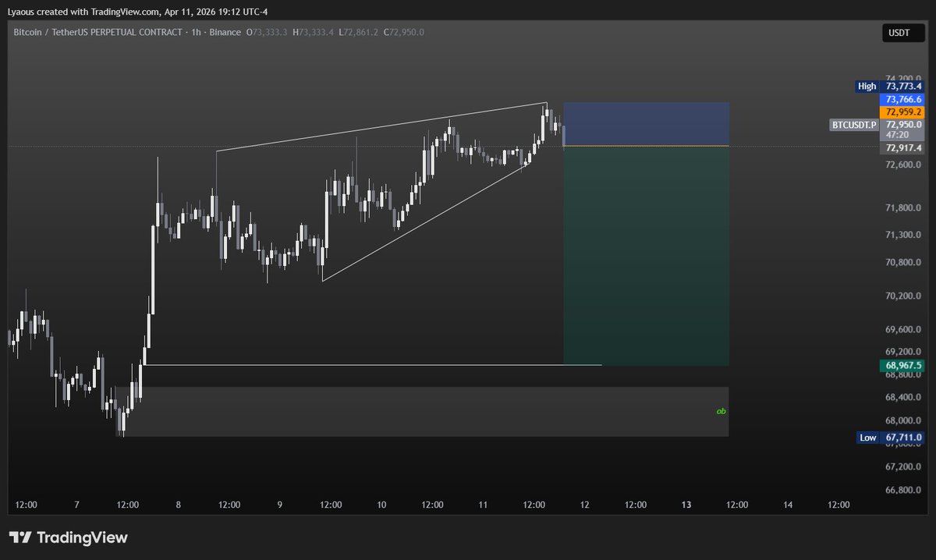Click the 72,917.4 gray price label

pyautogui.click(x=903, y=147)
